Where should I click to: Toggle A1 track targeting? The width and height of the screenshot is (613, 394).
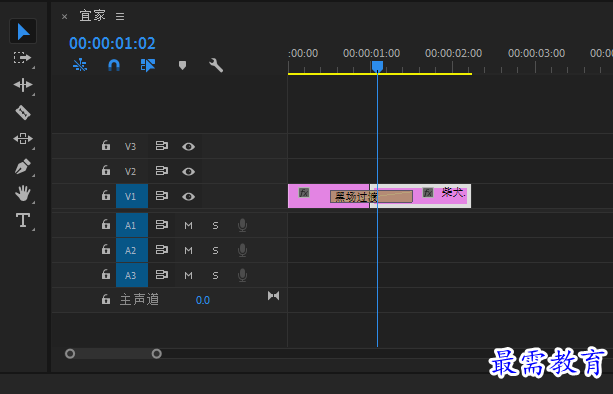132,225
